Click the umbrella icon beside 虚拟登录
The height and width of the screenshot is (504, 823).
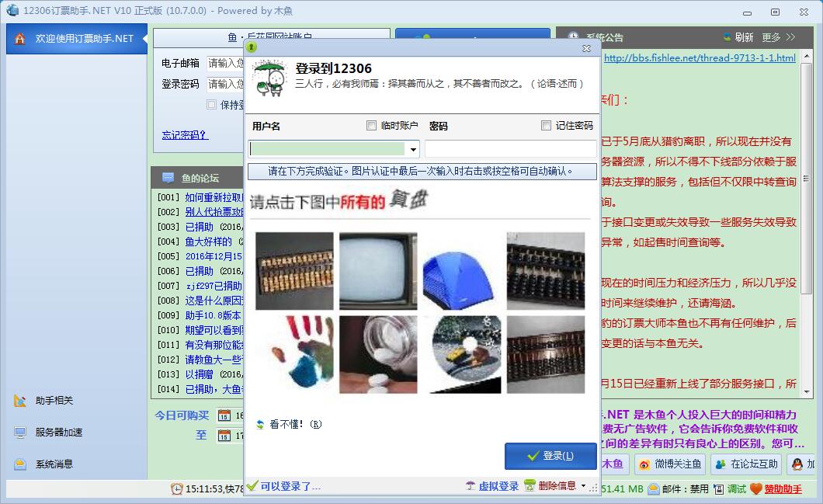pos(471,486)
